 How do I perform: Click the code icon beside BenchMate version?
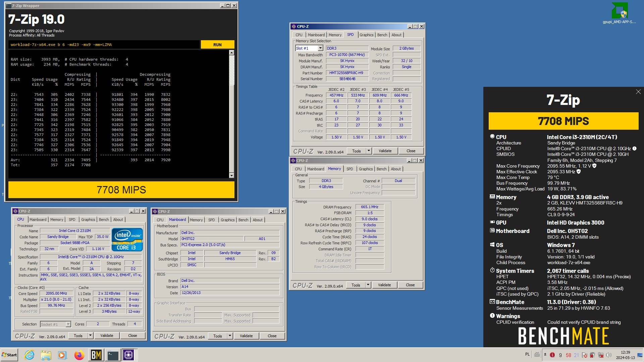pyautogui.click(x=492, y=301)
